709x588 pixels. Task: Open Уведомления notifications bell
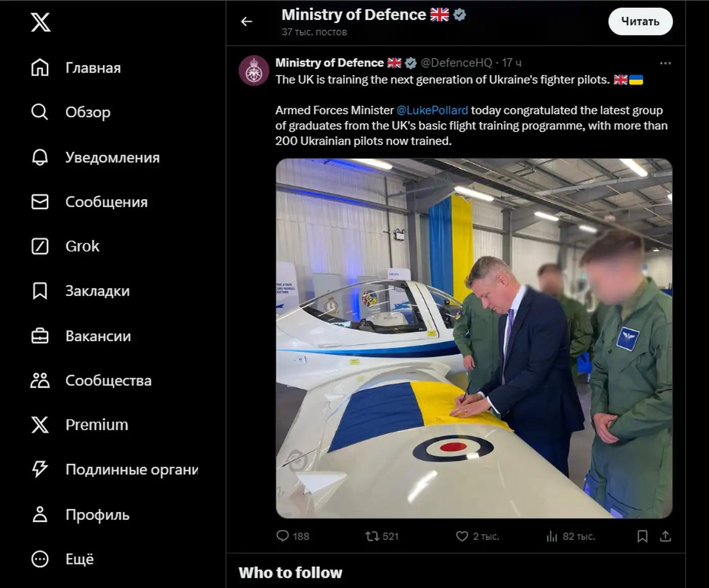point(40,157)
